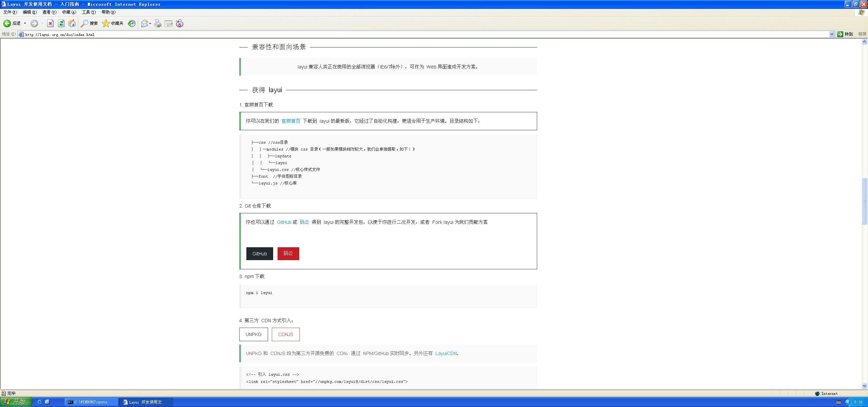
Task: Stop page loading with red X icon
Action: [50, 23]
